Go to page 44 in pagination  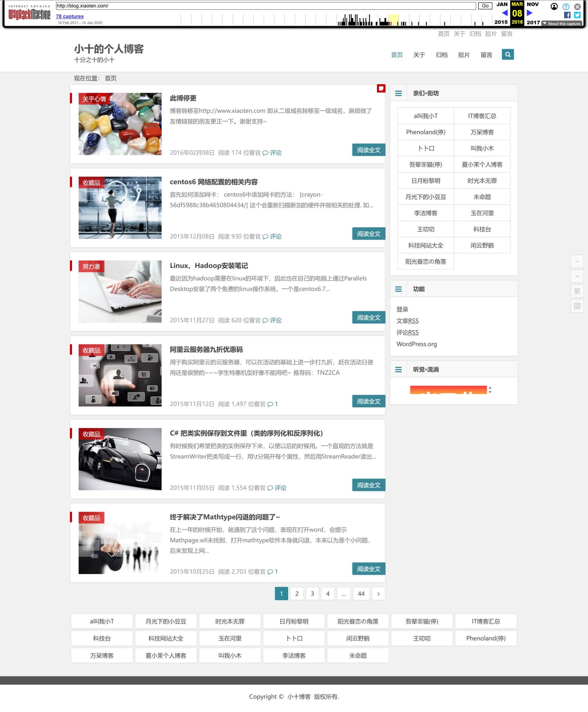pos(361,594)
